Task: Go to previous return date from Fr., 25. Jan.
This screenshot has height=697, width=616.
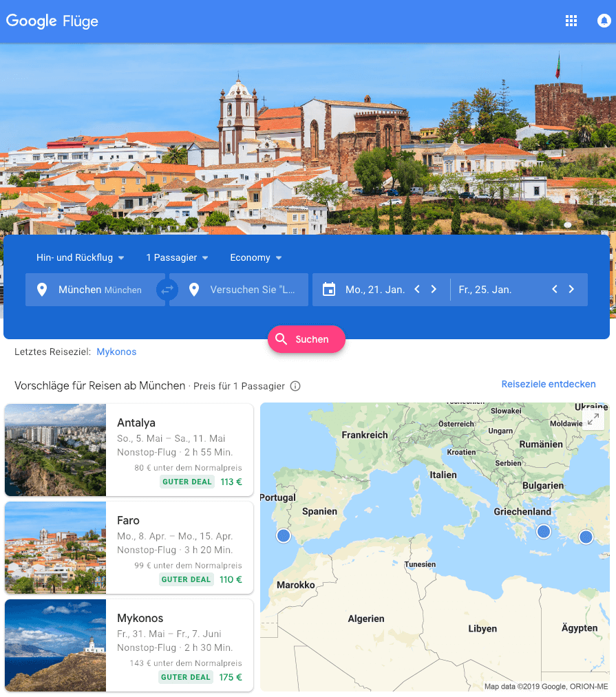Action: [555, 290]
